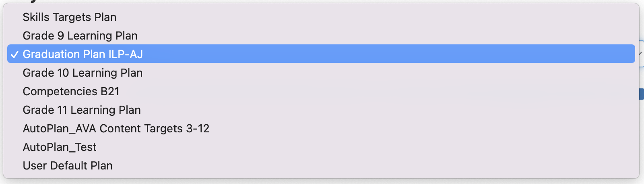Change selection to Grade 9 Learning Plan

[x=80, y=36]
